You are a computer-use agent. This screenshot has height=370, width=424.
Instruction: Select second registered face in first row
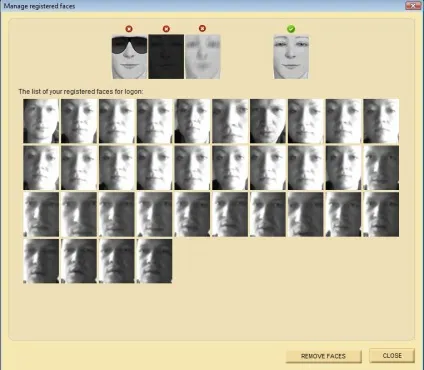79,121
